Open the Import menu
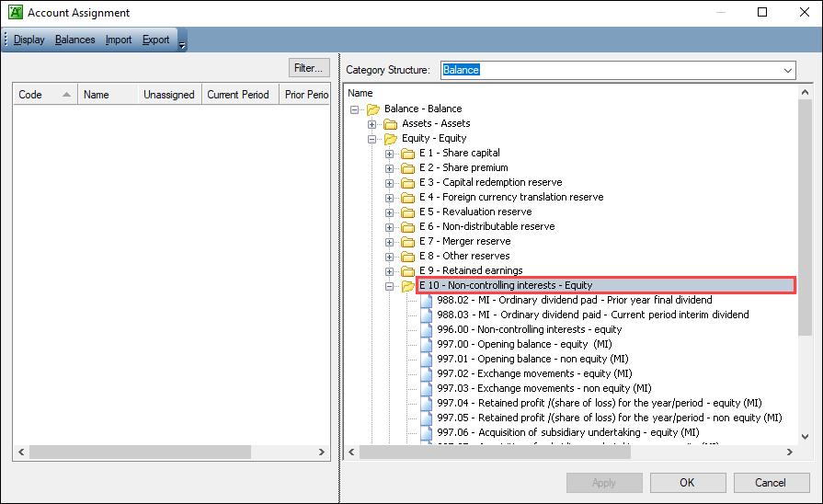This screenshot has width=823, height=504. (x=119, y=40)
